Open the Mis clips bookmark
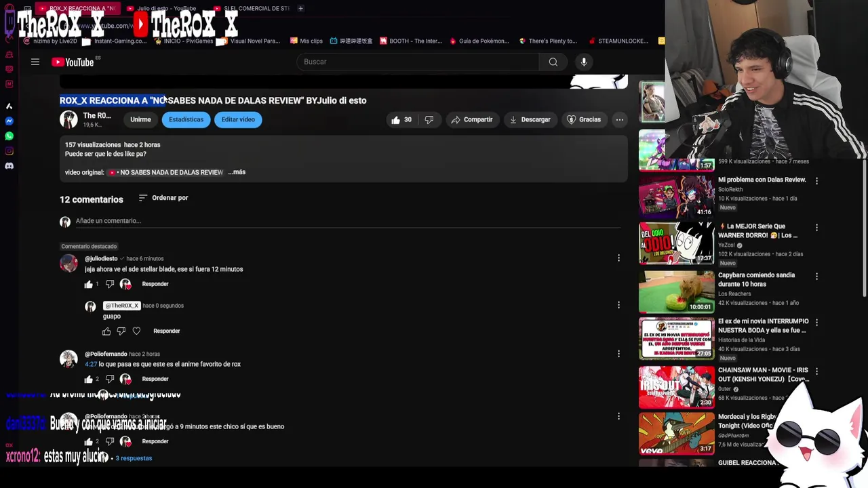 tap(307, 41)
